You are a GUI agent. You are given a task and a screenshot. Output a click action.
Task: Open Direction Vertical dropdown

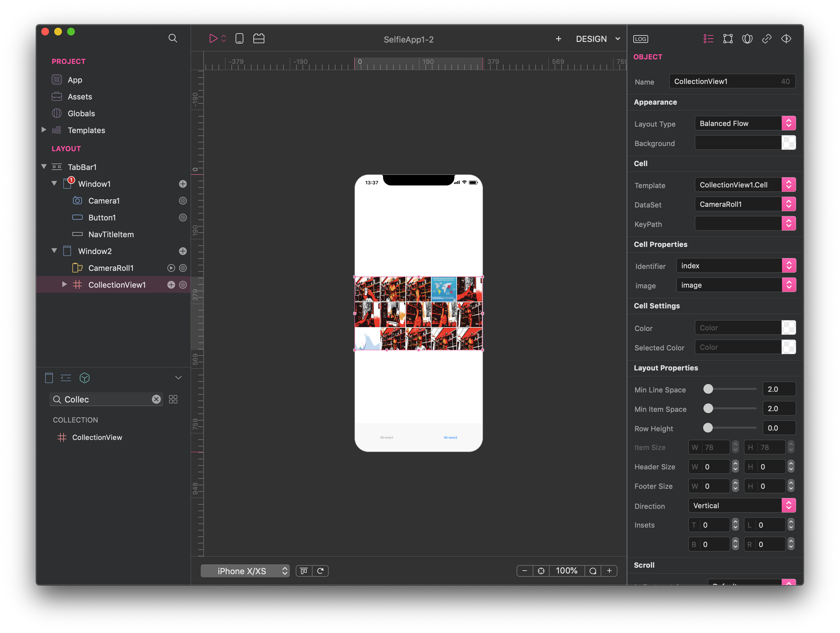click(x=742, y=505)
